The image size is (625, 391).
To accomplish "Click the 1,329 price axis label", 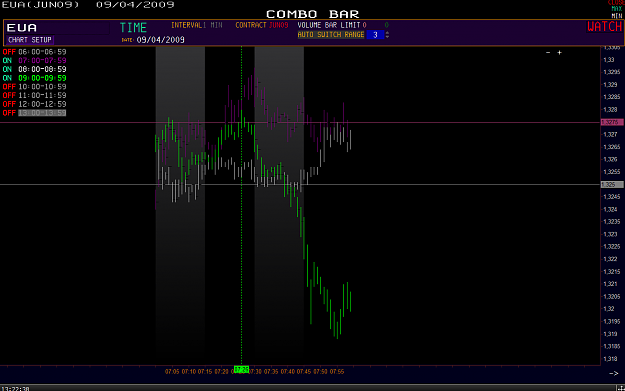I will click(610, 85).
